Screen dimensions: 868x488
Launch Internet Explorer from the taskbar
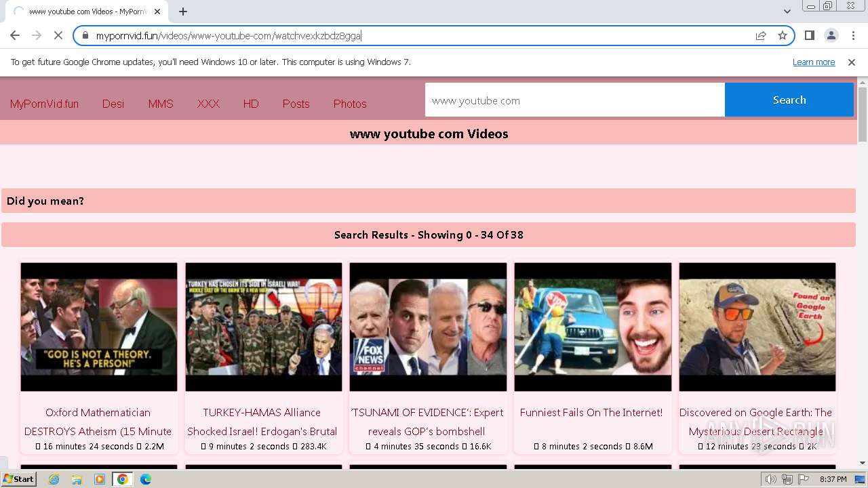click(x=54, y=479)
